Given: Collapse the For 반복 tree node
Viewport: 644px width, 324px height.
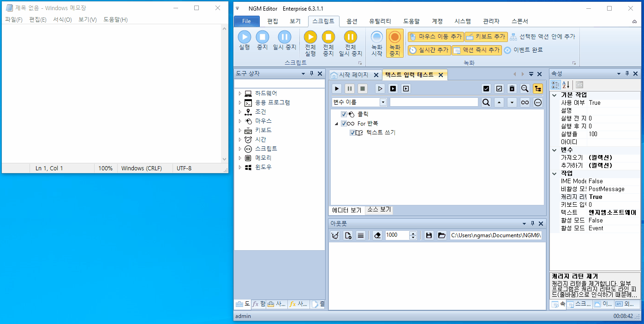Looking at the screenshot, I should (x=337, y=124).
